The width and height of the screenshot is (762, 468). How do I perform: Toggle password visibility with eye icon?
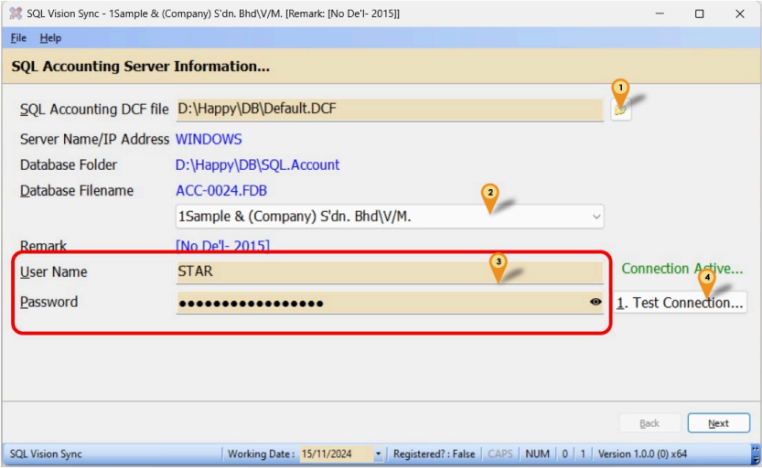(x=595, y=302)
